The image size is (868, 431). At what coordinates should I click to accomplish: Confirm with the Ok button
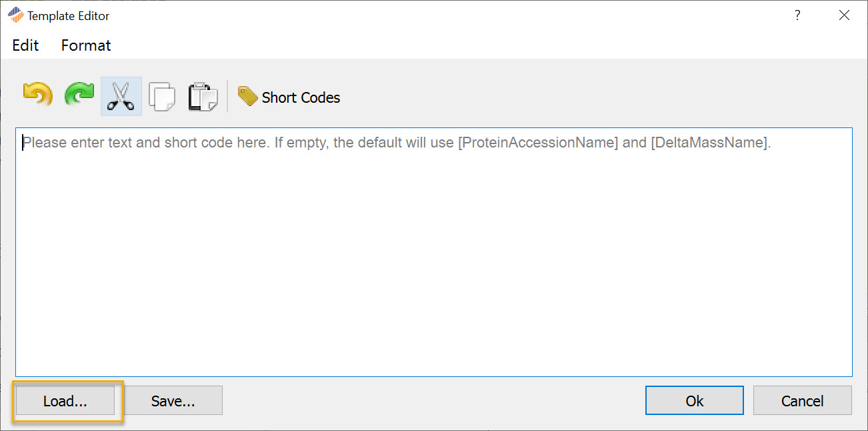(695, 401)
